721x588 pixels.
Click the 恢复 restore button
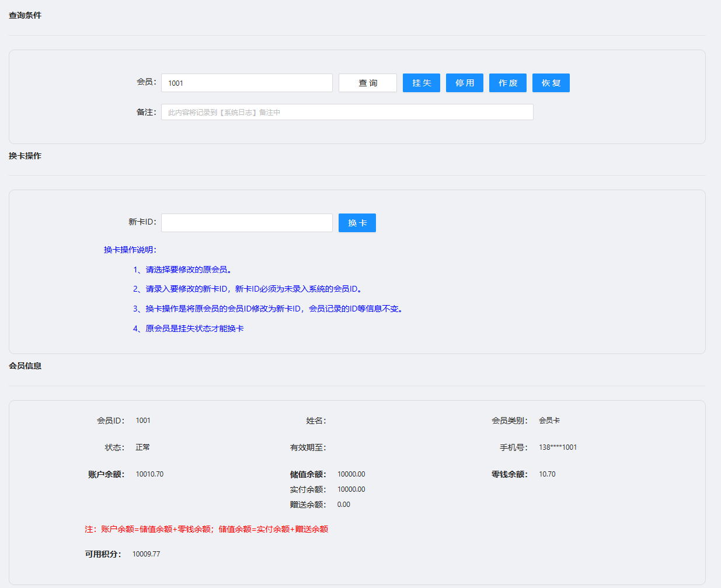(x=551, y=83)
